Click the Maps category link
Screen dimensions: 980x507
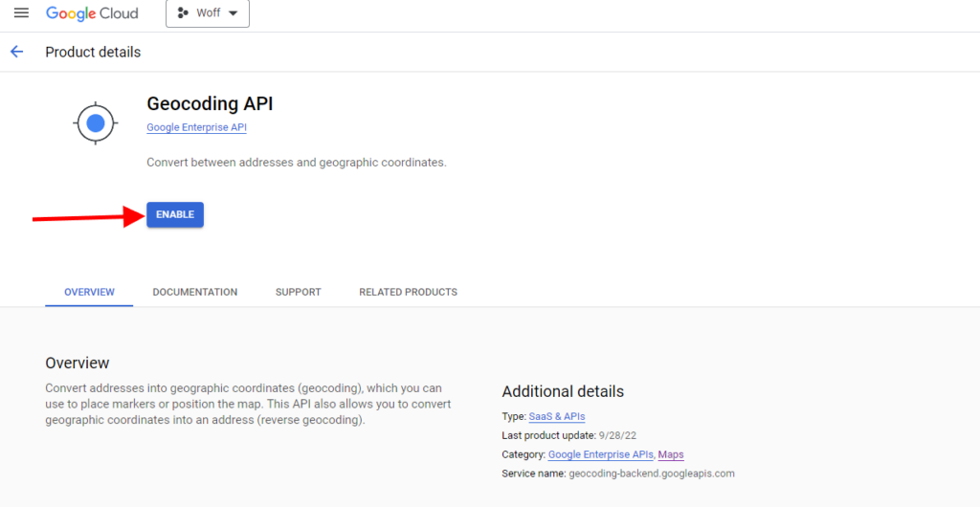click(x=671, y=454)
